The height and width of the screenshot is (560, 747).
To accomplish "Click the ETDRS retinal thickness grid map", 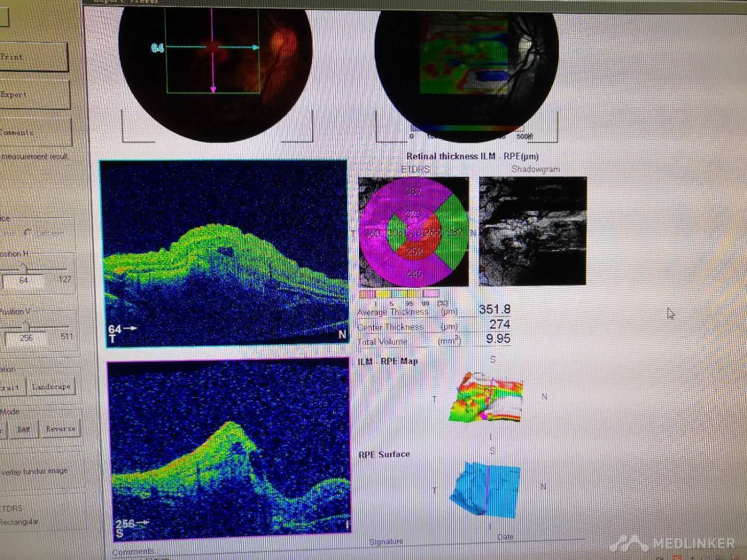I will (413, 232).
